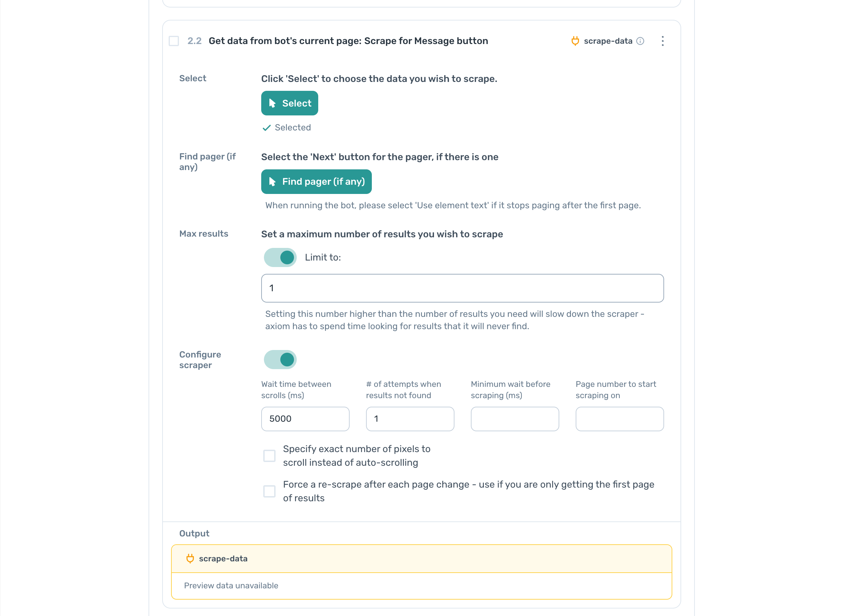Disable the Limit to toggle
842x616 pixels.
click(x=280, y=257)
